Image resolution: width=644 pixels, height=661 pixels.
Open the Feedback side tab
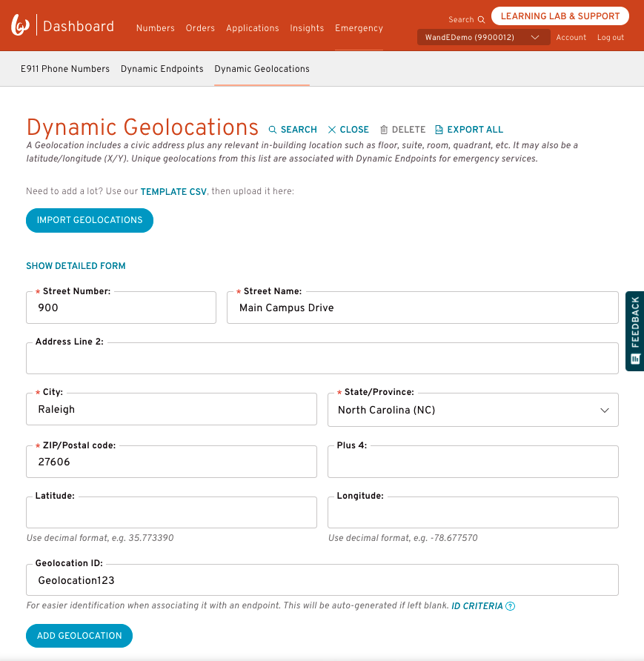coord(634,331)
